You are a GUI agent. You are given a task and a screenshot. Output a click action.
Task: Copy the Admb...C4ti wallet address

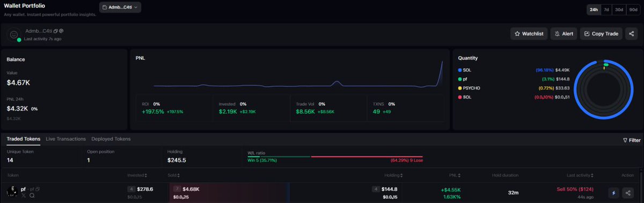(x=55, y=31)
